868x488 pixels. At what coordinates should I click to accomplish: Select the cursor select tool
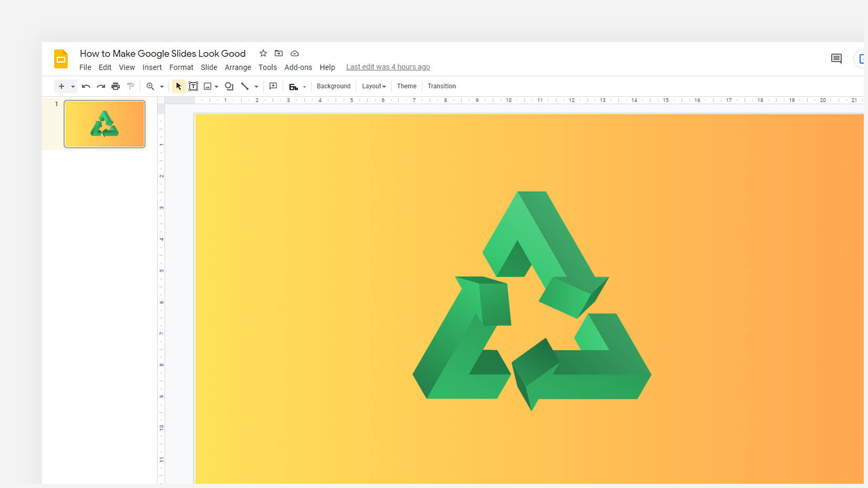179,86
